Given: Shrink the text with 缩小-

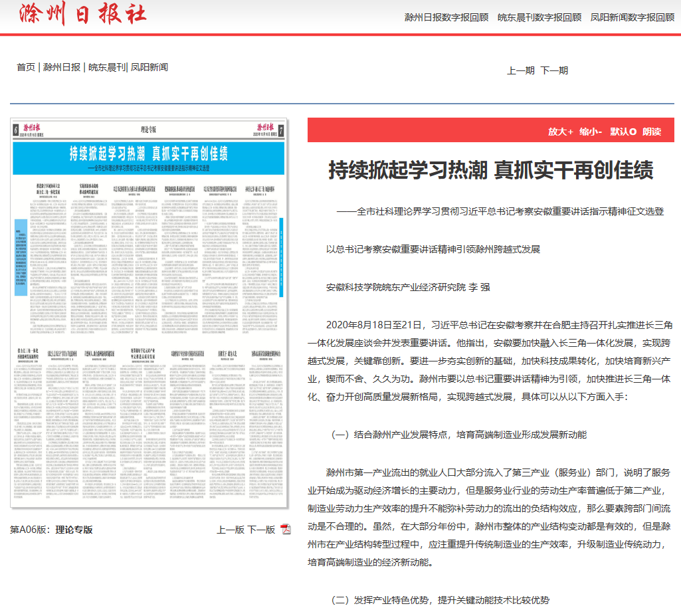Looking at the screenshot, I should 591,132.
